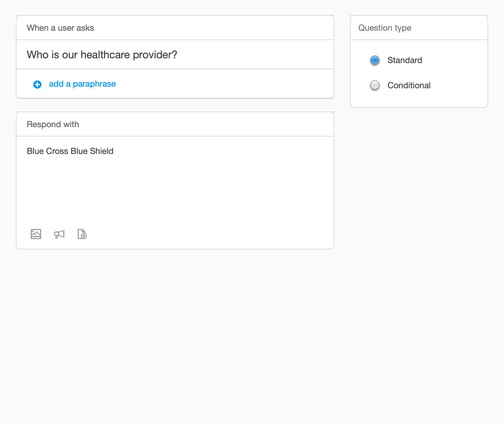Click the blue plus icon beside add a paraphrase
This screenshot has height=424, width=504.
pyautogui.click(x=37, y=85)
